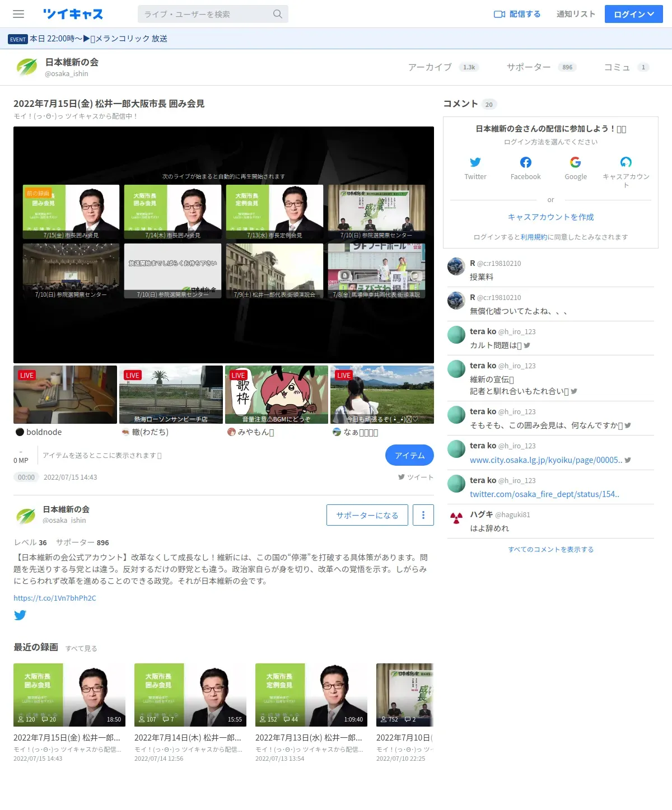Screen dimensions: 672x810
Task: Click the EVENT badge in banner
Action: click(18, 39)
